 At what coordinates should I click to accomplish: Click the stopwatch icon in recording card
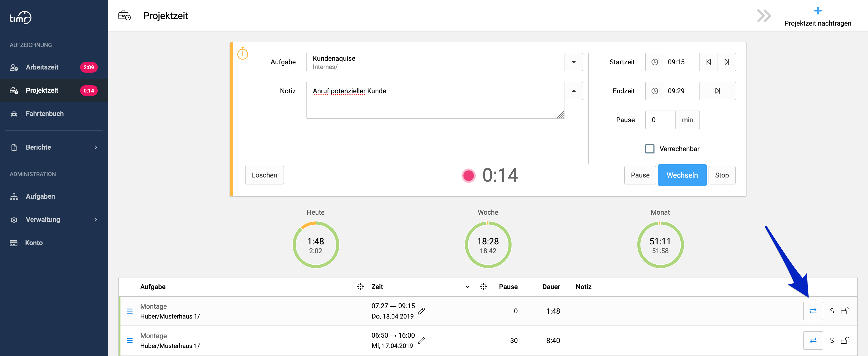click(x=243, y=53)
